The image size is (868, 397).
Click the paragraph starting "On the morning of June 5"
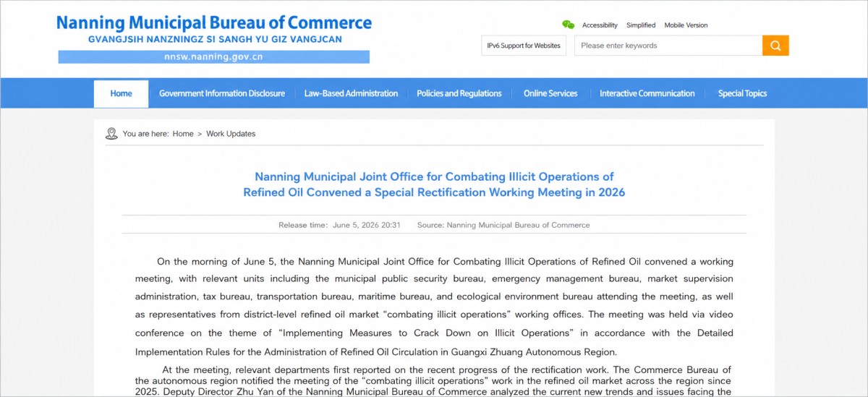[434, 307]
